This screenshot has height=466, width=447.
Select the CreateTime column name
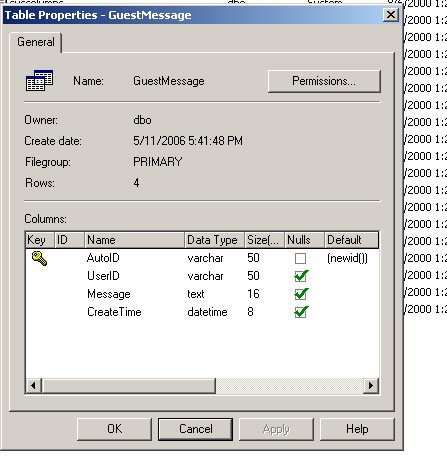[114, 312]
